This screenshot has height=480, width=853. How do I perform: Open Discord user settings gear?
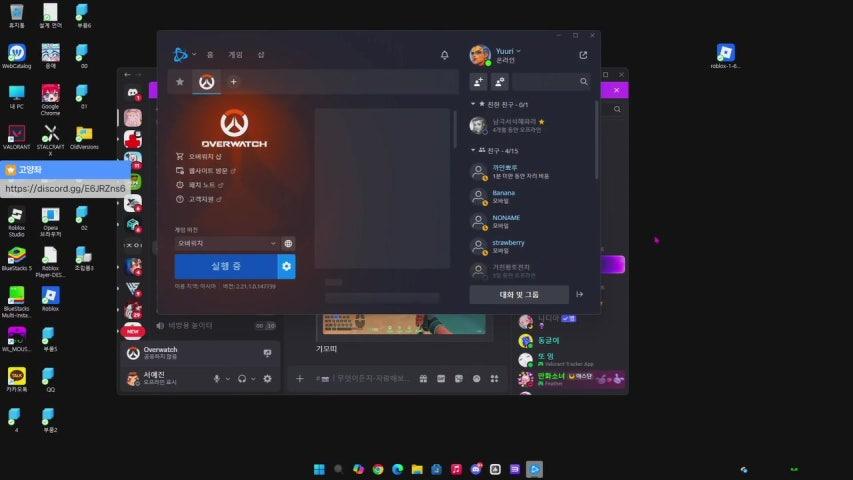[268, 379]
